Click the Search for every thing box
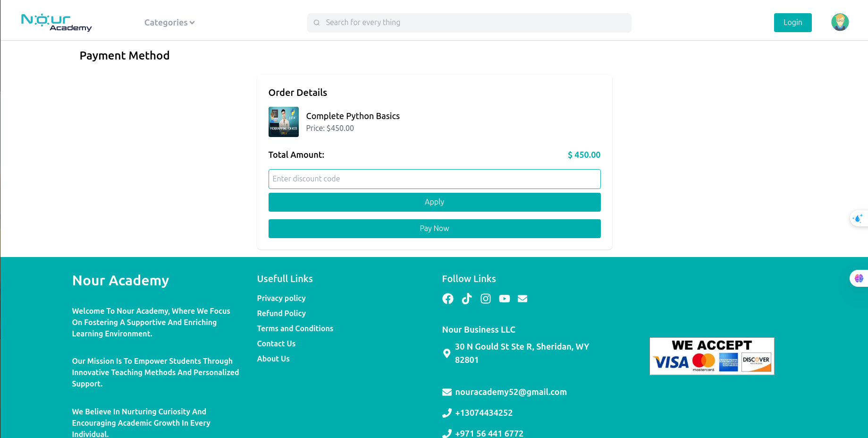 coord(469,23)
